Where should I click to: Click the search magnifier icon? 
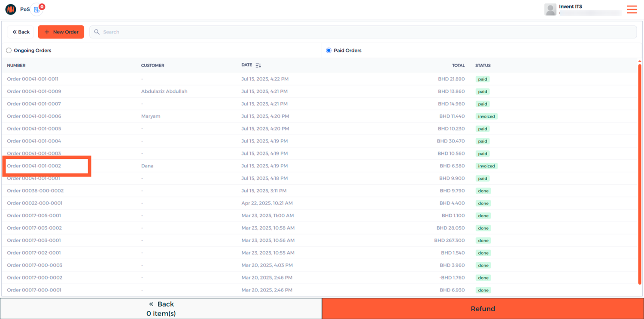97,32
